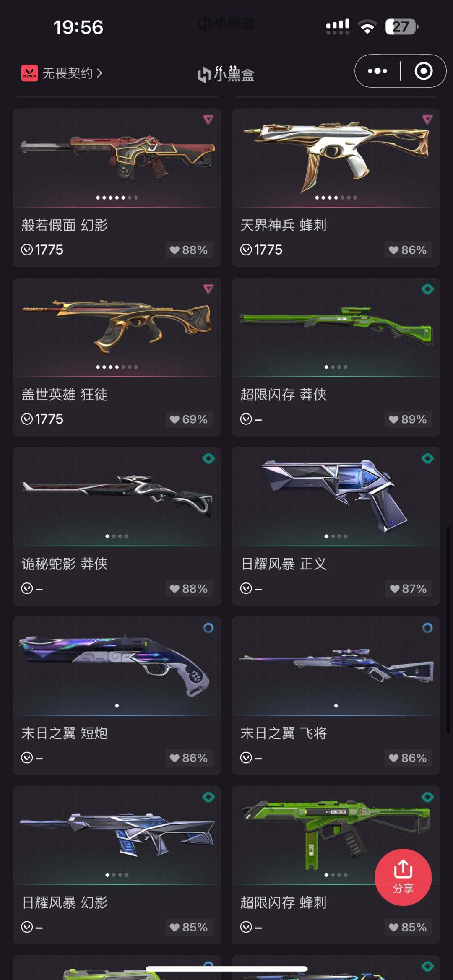Open the mini program more options menu
453x980 pixels.
pyautogui.click(x=377, y=71)
